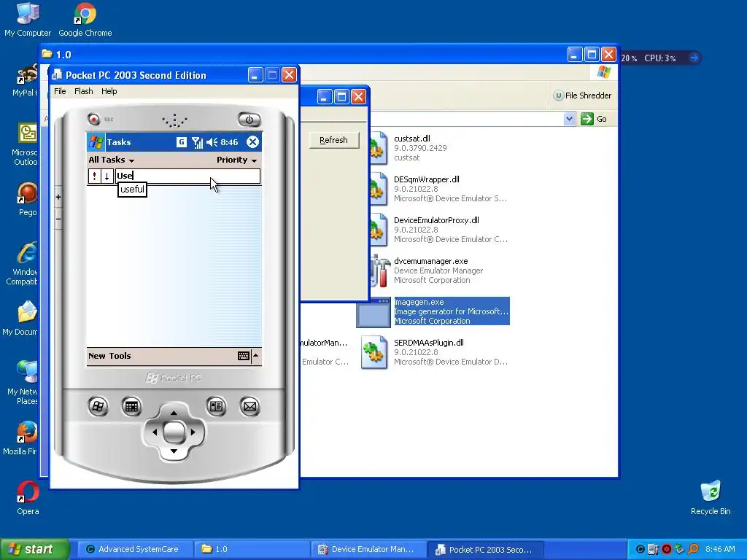The width and height of the screenshot is (747, 560).
Task: Click the D-pad center action button
Action: pos(174,432)
